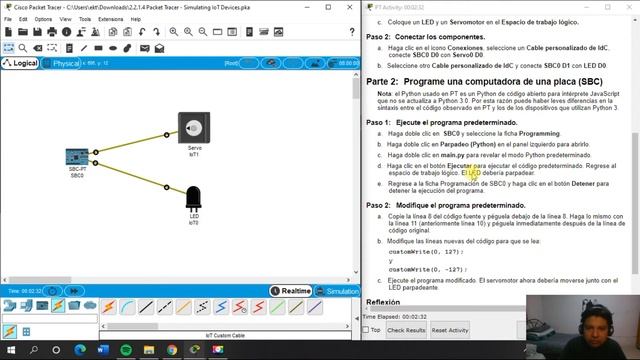Tick the Top checkbox in PT Activity
The height and width of the screenshot is (360, 640).
[x=366, y=329]
